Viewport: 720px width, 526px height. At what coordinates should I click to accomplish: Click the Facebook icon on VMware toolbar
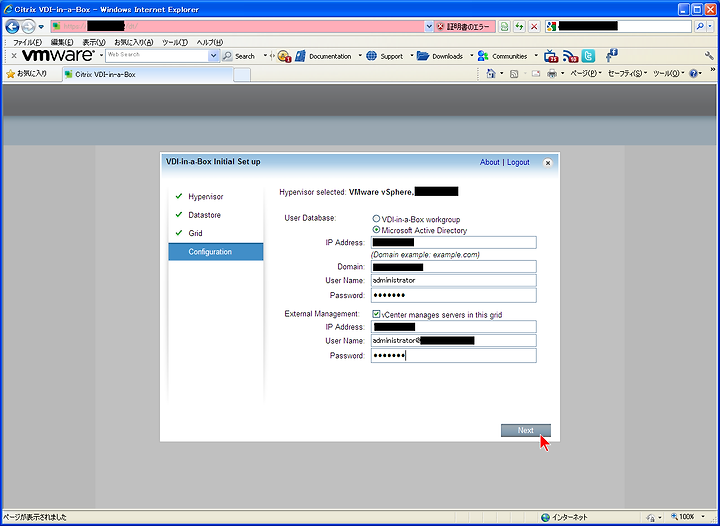611,56
